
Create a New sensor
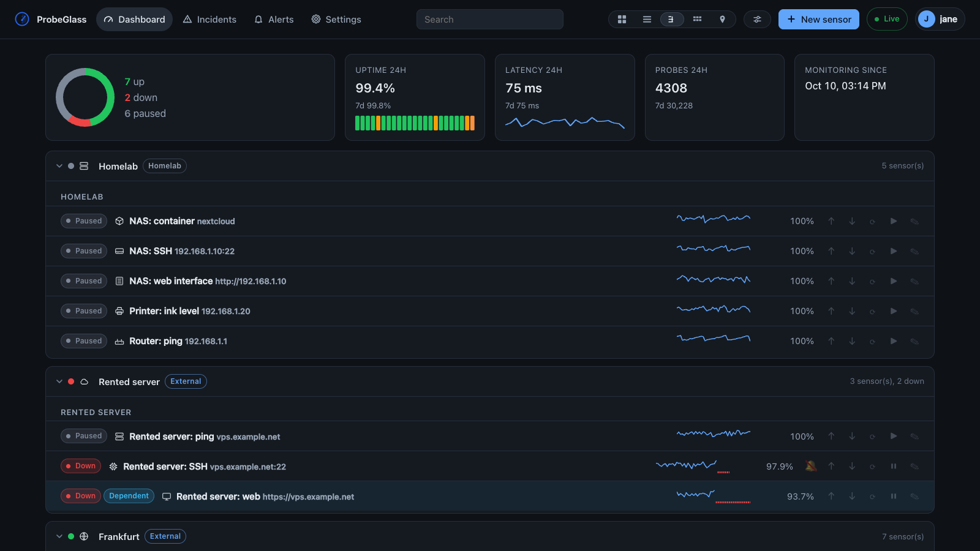coord(818,20)
